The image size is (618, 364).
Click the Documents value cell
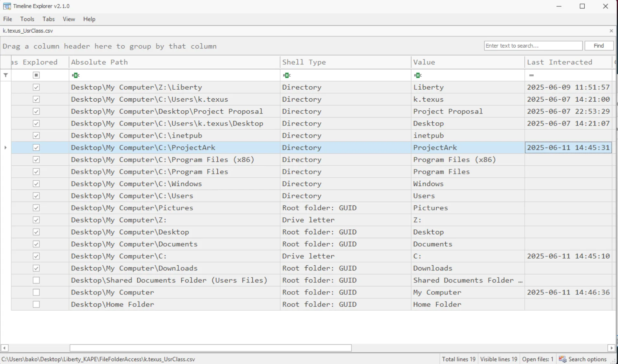pyautogui.click(x=468, y=244)
